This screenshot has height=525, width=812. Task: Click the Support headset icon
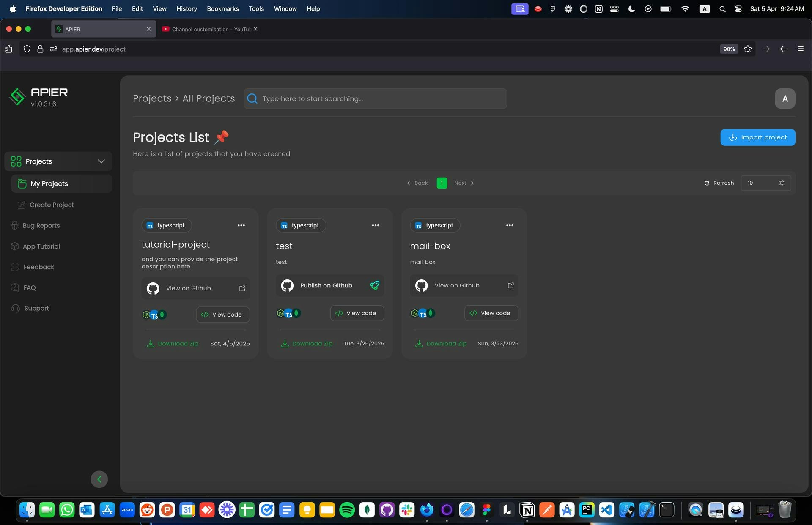(x=15, y=309)
